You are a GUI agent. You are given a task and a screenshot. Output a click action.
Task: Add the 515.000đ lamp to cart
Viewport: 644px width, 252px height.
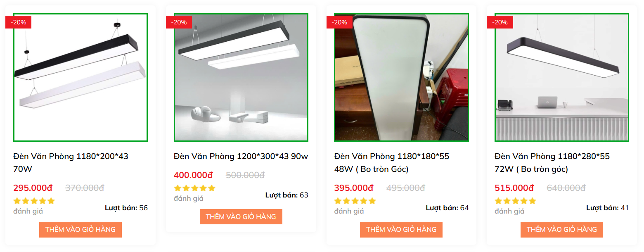[x=562, y=230]
